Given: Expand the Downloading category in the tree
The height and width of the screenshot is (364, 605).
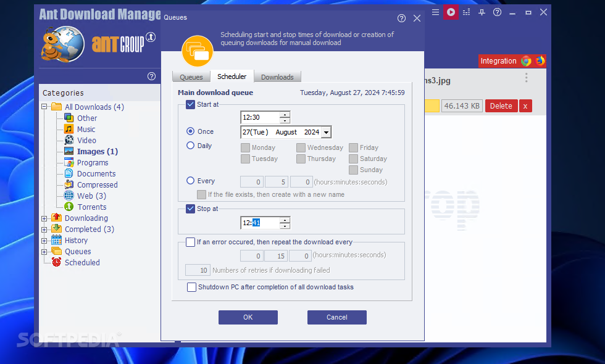Looking at the screenshot, I should click(43, 218).
